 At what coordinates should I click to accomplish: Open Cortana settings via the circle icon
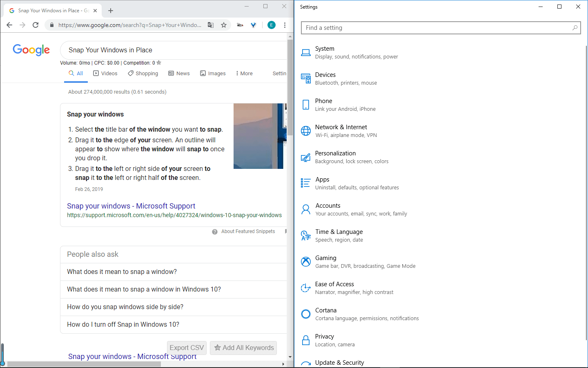click(306, 314)
